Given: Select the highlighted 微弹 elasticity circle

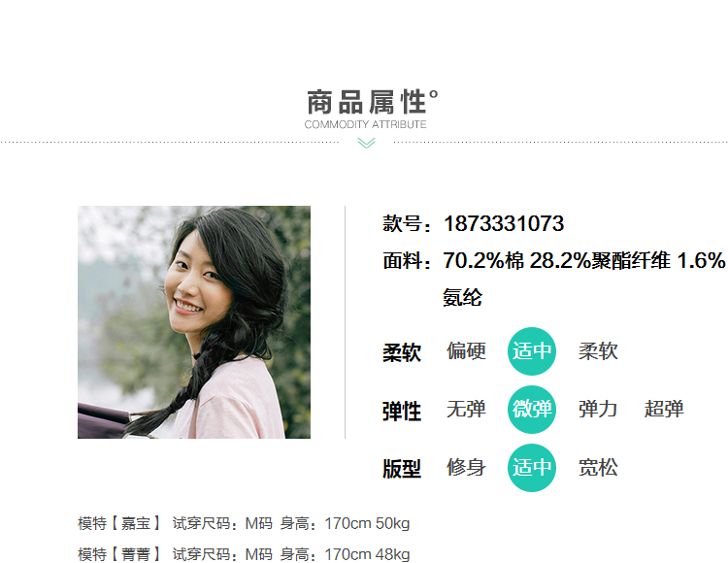Looking at the screenshot, I should click(x=532, y=410).
